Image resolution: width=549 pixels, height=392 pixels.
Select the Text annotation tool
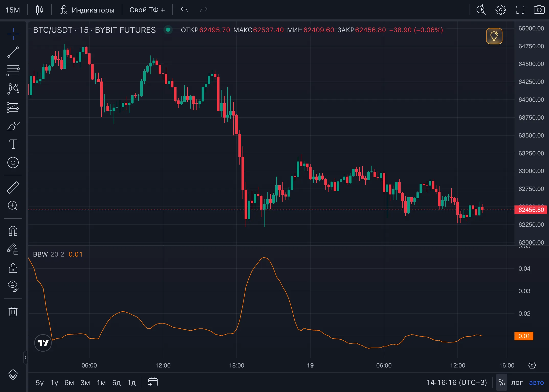click(x=13, y=144)
